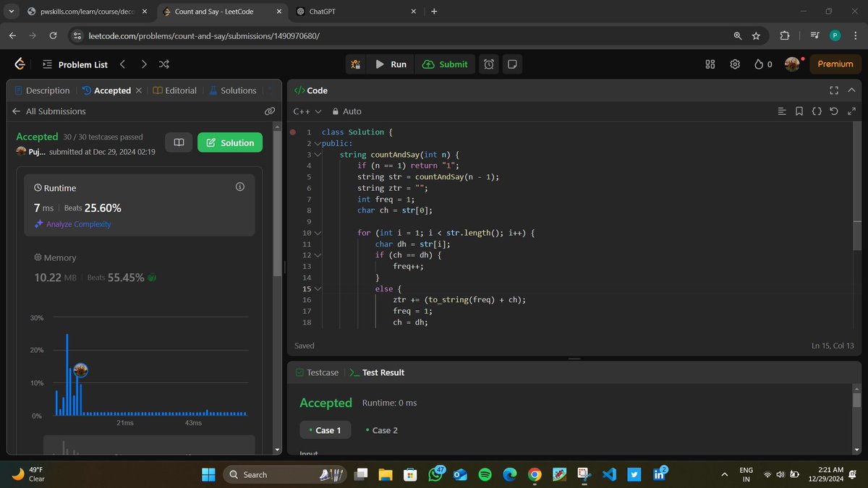868x488 pixels.
Task: Select Case 1 result
Action: (325, 430)
